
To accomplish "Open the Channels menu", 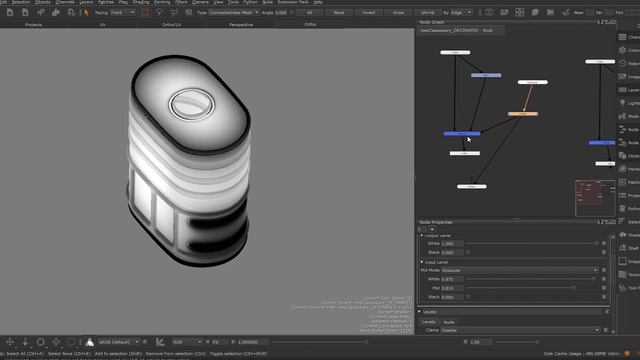I will (65, 2).
